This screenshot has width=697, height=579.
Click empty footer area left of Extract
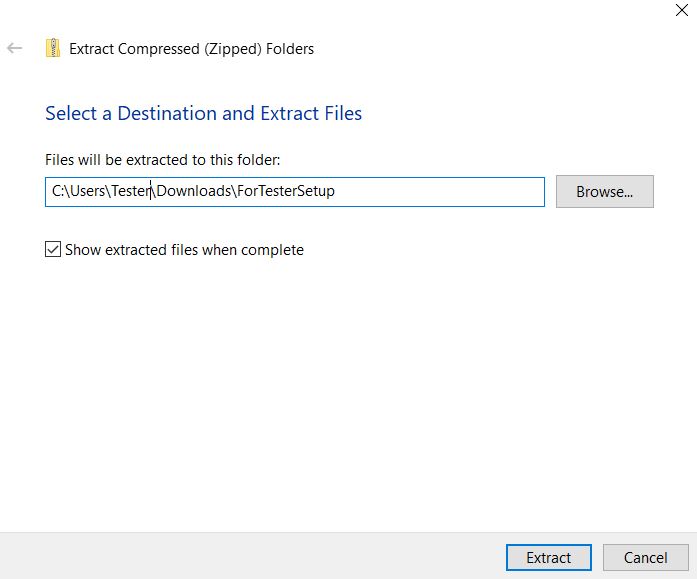click(x=250, y=556)
